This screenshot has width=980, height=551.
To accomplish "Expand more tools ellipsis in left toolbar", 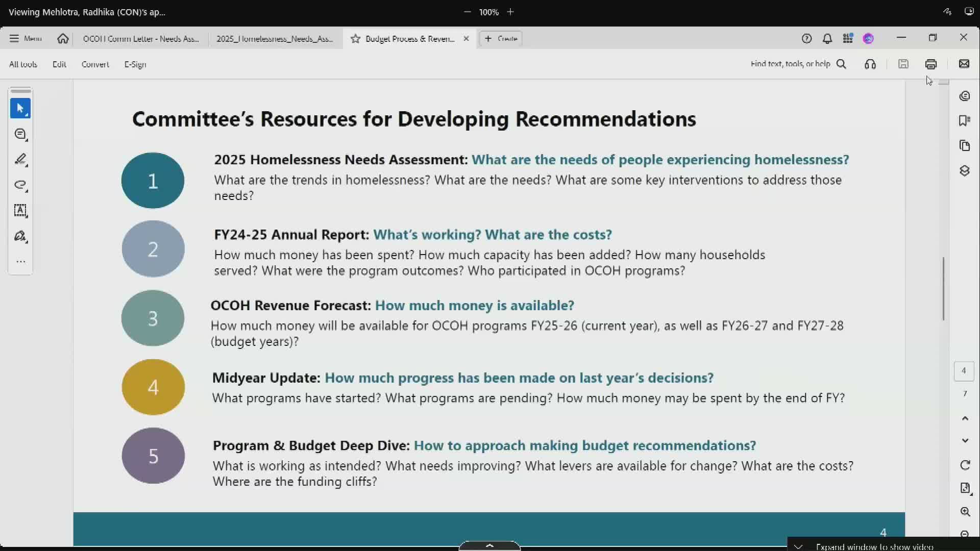I will (20, 261).
